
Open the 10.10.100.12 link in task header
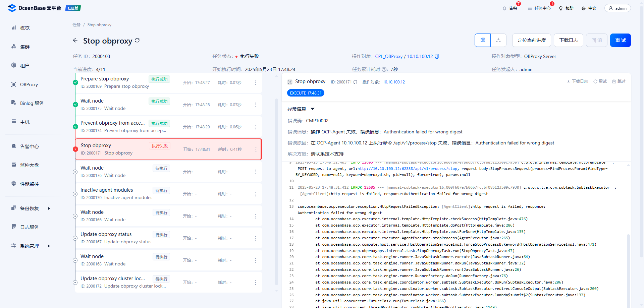420,56
